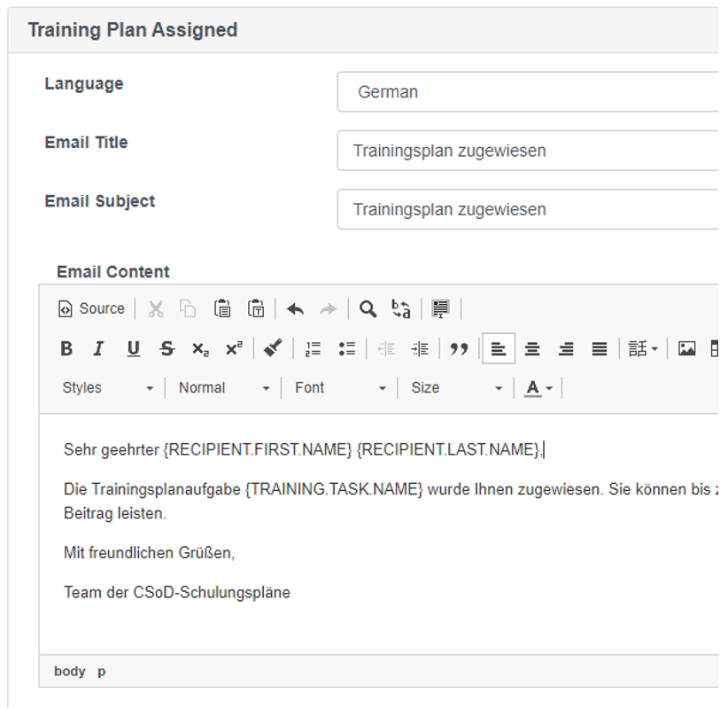
Task: Open the Font dropdown
Action: [340, 388]
